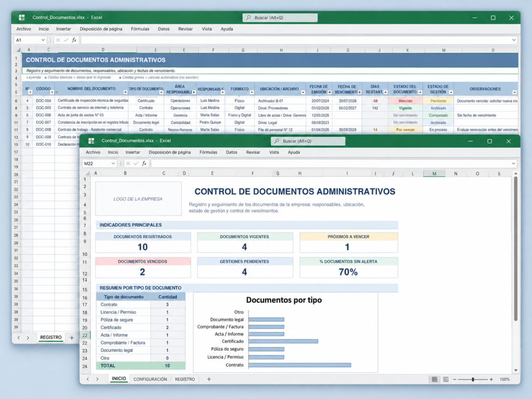This screenshot has height=399, width=532.
Task: Click Excel app icon in front window title bar
Action: click(91, 141)
